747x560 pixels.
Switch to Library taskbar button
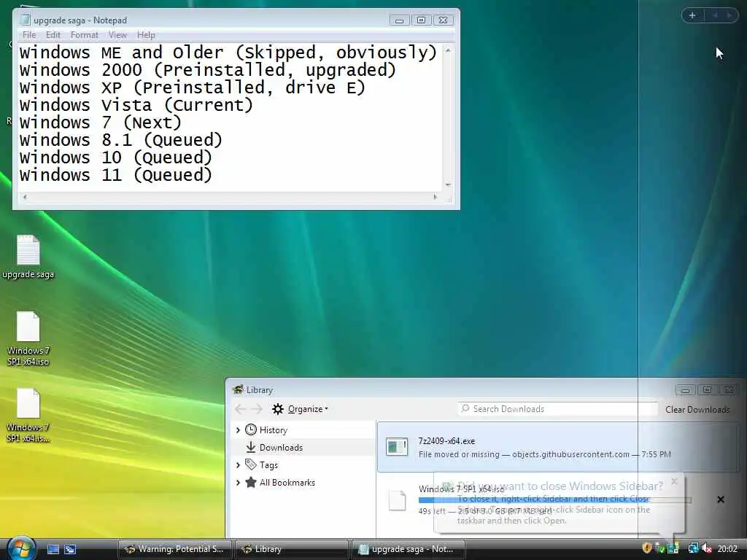click(x=292, y=549)
